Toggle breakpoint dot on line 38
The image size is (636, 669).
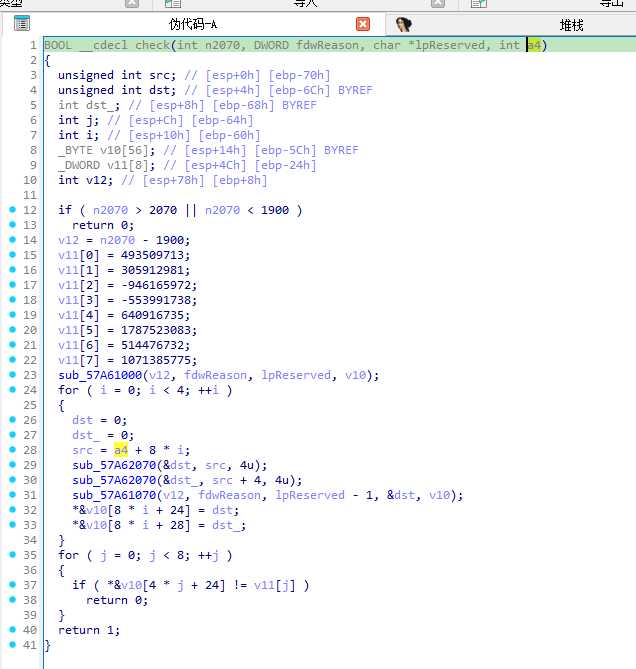11,600
